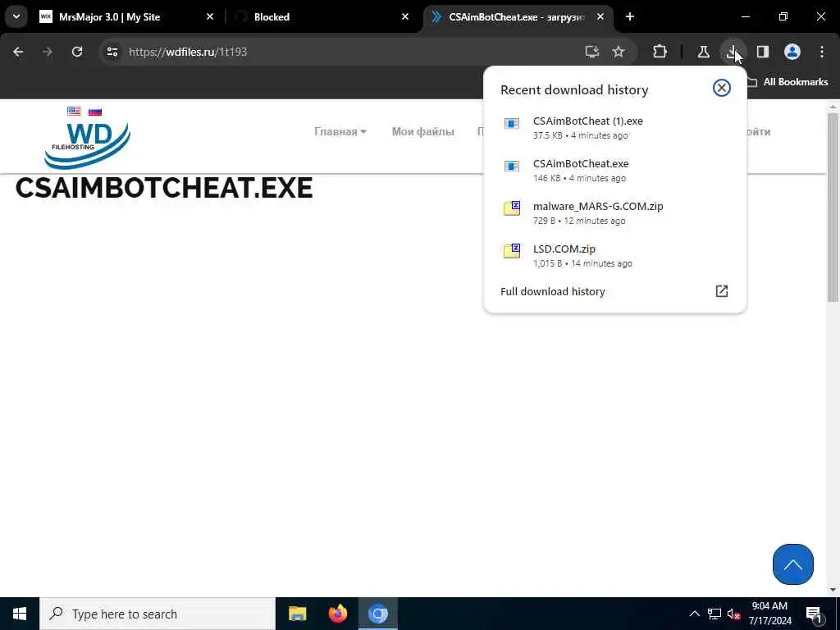Open the All Bookmarks folder

coord(788,82)
